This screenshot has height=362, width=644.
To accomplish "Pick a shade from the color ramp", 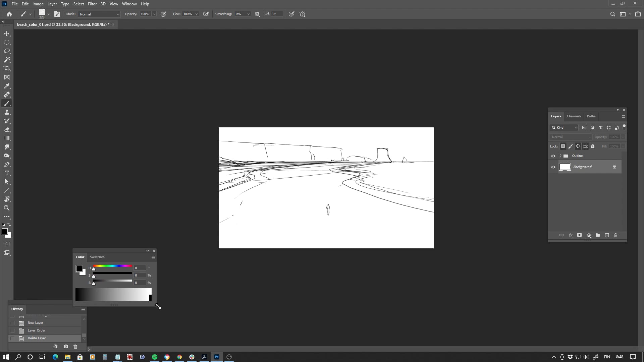I will [113, 295].
